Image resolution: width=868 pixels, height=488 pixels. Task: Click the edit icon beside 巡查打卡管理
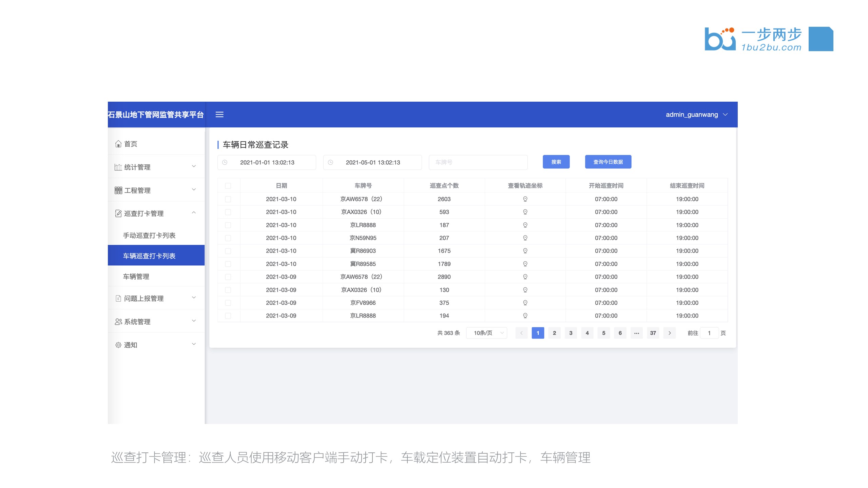click(x=118, y=213)
